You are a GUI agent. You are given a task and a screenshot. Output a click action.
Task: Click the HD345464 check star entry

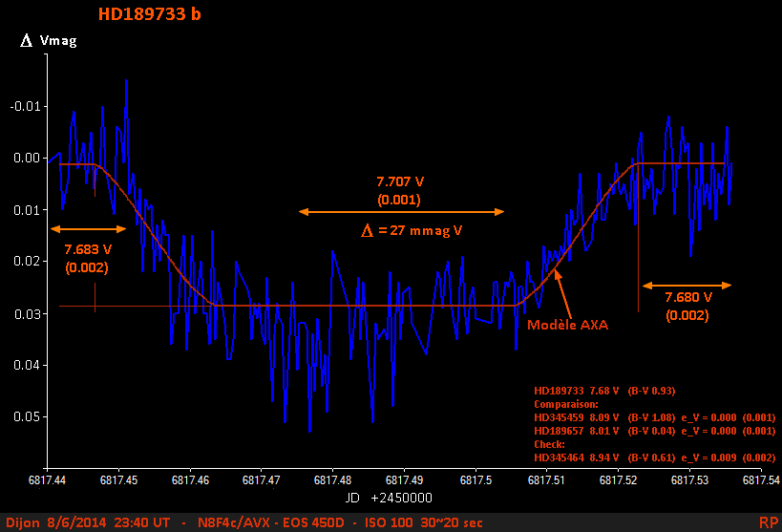click(655, 458)
